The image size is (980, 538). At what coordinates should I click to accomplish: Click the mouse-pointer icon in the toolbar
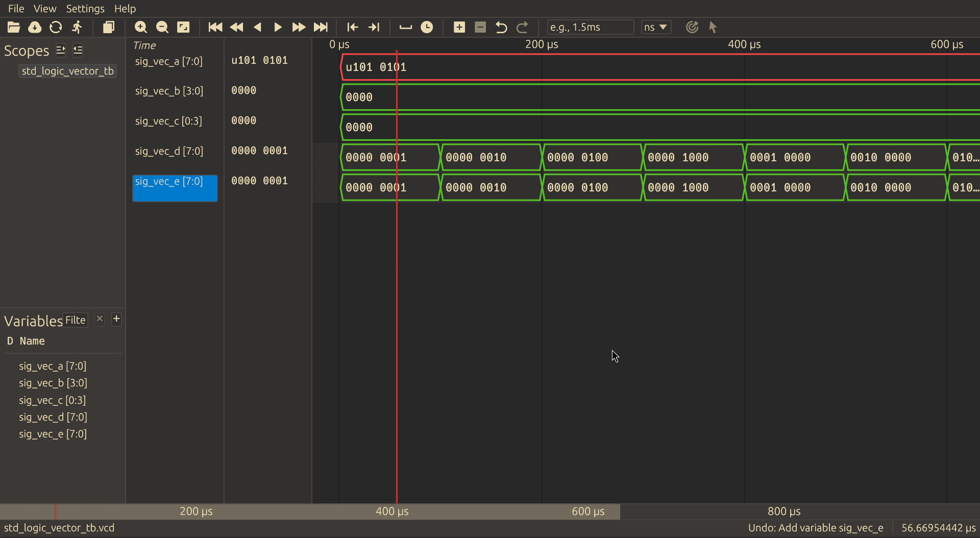713,27
